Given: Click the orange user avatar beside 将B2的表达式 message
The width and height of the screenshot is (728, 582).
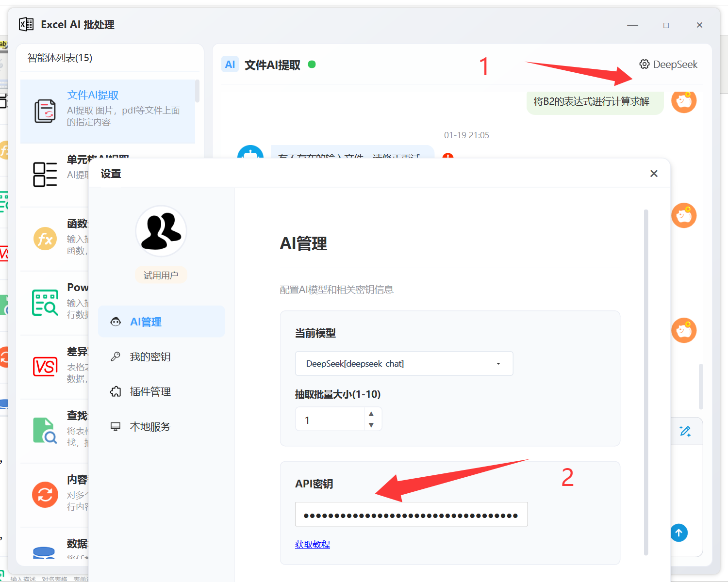Looking at the screenshot, I should 684,101.
